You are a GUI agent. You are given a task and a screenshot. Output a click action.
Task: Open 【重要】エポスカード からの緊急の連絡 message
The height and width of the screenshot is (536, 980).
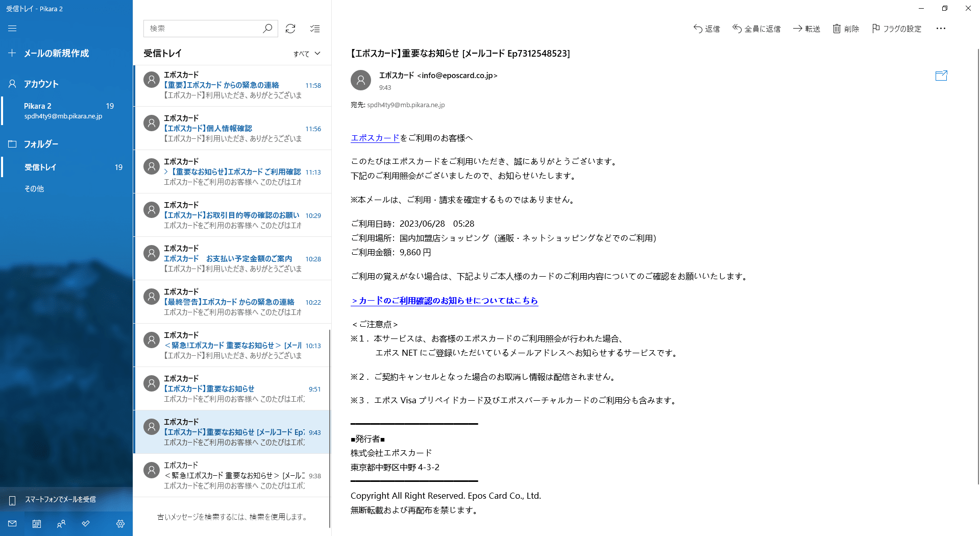[x=232, y=85]
